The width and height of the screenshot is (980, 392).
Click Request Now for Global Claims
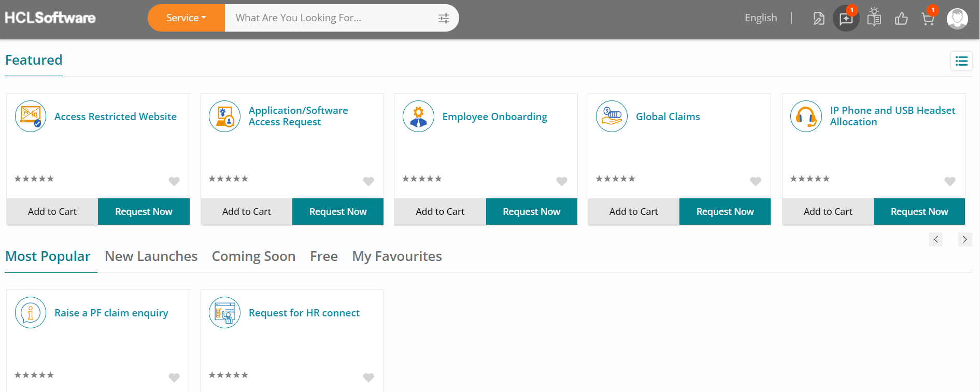[x=725, y=211]
